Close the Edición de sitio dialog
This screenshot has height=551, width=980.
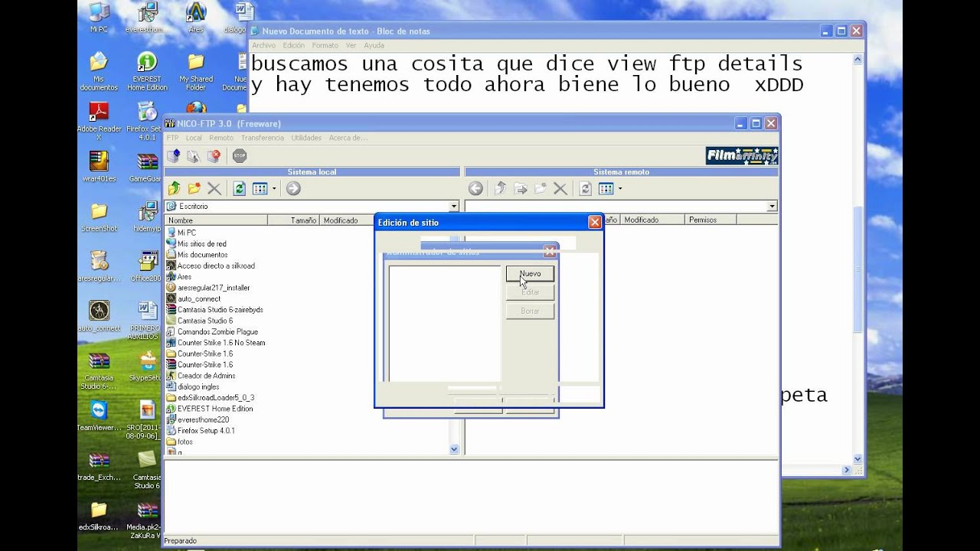tap(594, 223)
